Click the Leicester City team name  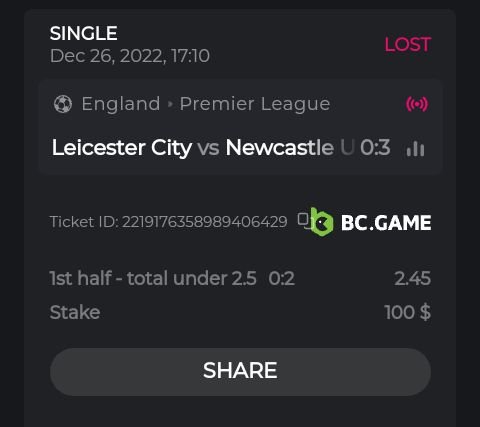click(122, 147)
